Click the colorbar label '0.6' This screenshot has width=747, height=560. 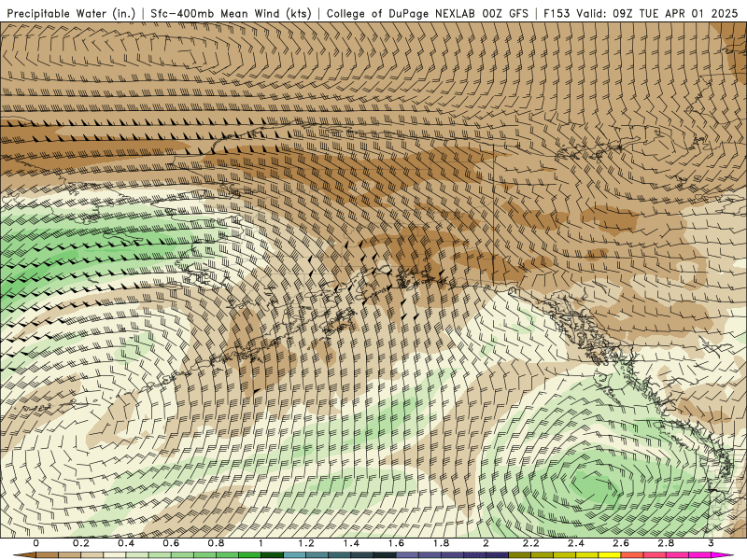click(x=171, y=543)
